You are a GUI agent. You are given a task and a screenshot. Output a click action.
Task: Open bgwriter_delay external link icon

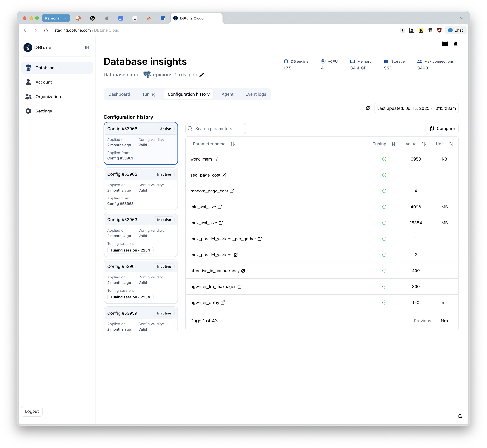pyautogui.click(x=223, y=303)
